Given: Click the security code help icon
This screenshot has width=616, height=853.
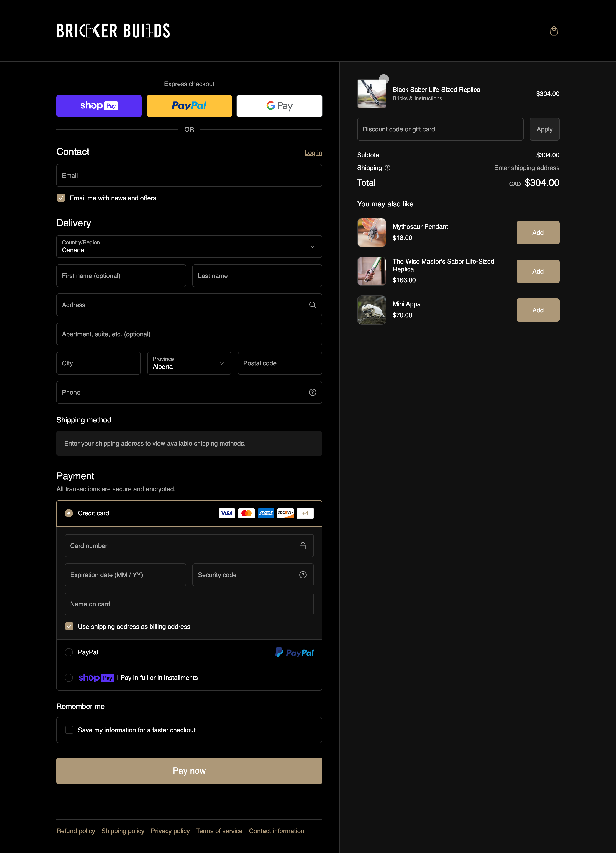Looking at the screenshot, I should (x=303, y=575).
